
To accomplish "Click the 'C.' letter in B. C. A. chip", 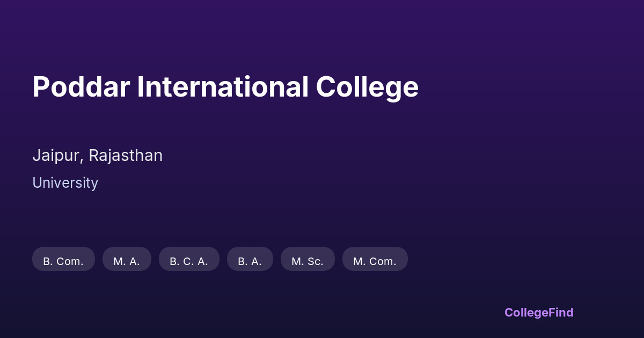I will [x=189, y=261].
